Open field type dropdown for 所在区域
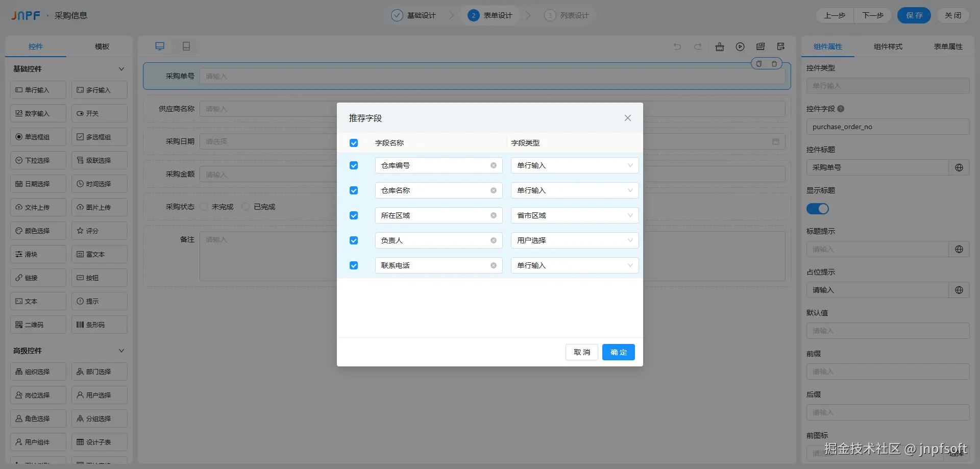 pyautogui.click(x=575, y=215)
